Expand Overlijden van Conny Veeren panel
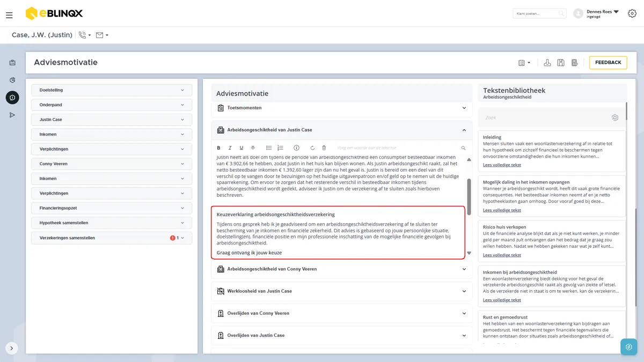Viewport: 644px width, 362px height. [x=341, y=313]
